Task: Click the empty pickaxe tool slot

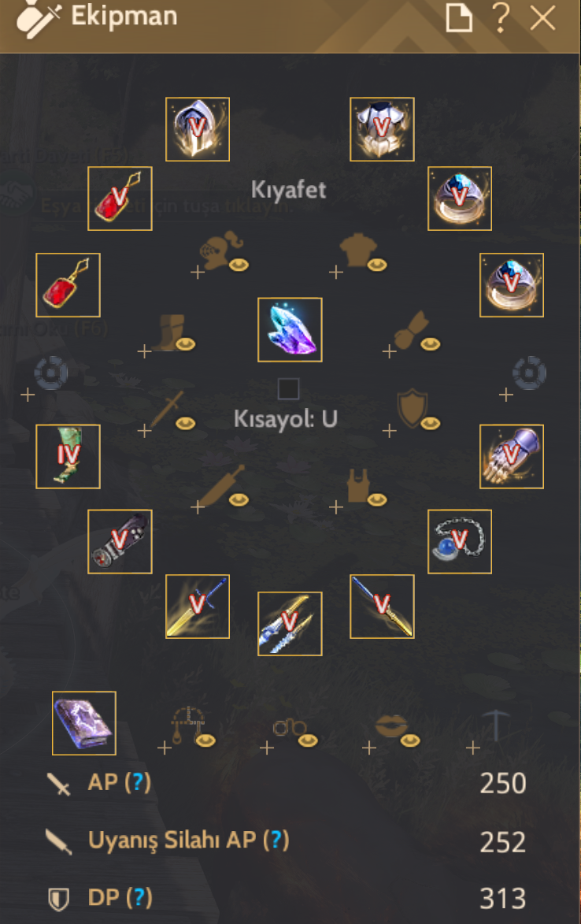Action: [494, 726]
